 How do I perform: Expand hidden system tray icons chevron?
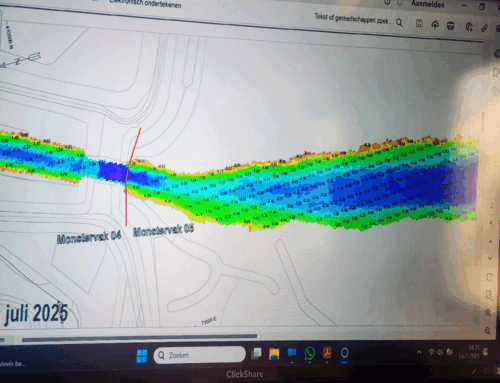pos(419,352)
